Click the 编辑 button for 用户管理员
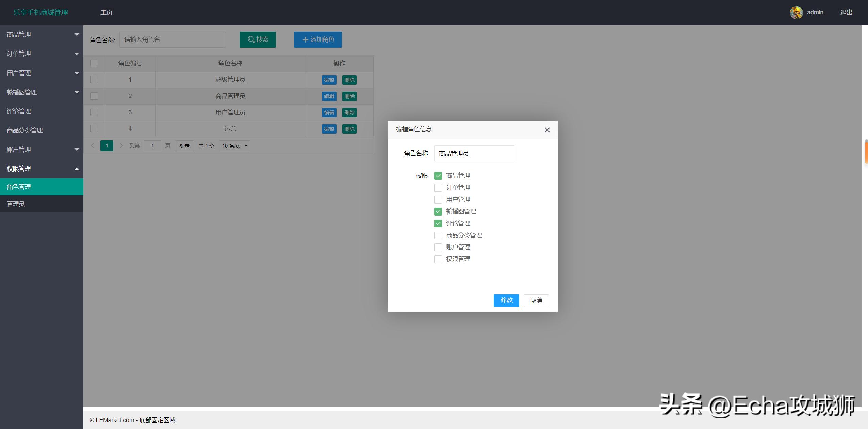The width and height of the screenshot is (868, 429). [x=328, y=112]
